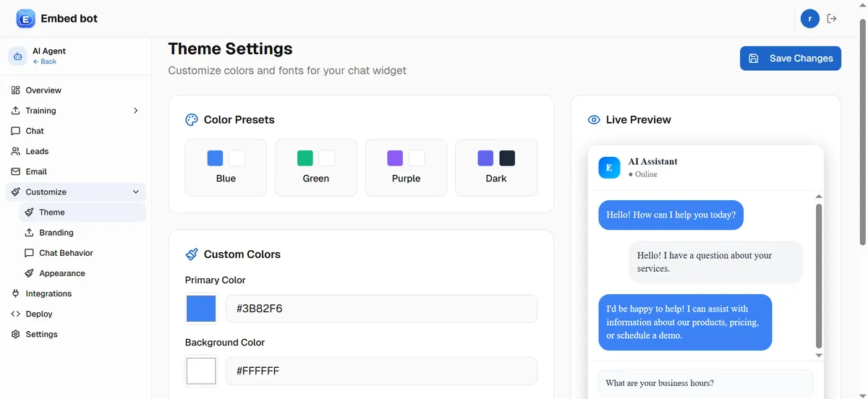
Task: Open the Email page
Action: (x=76, y=171)
